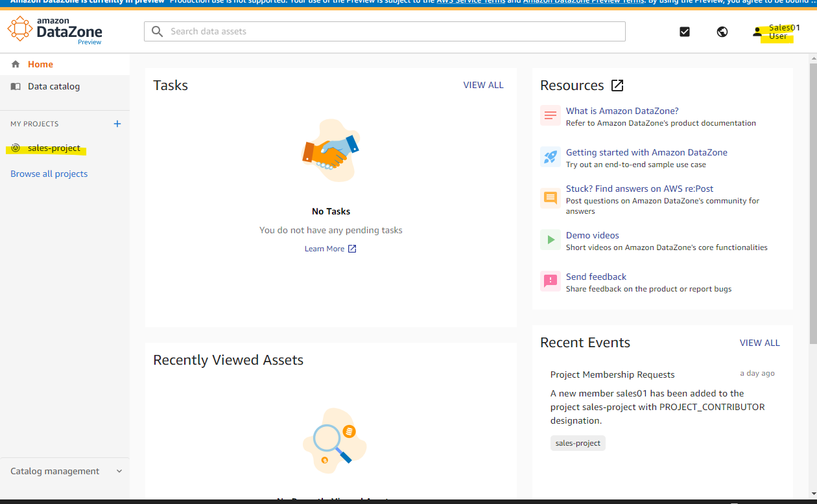Click the Home house icon
This screenshot has height=504, width=817.
click(16, 64)
